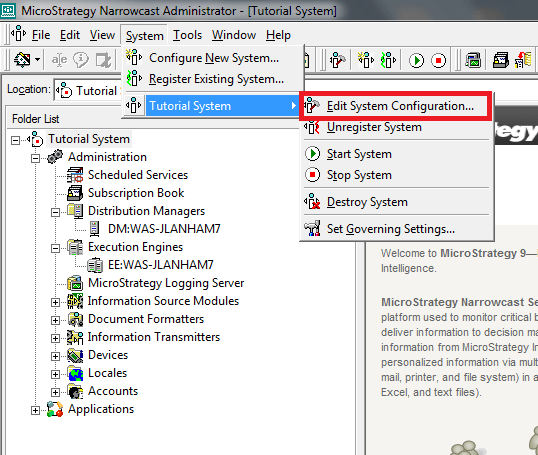This screenshot has height=455, width=538.
Task: Collapse the Administration node
Action: tap(35, 159)
